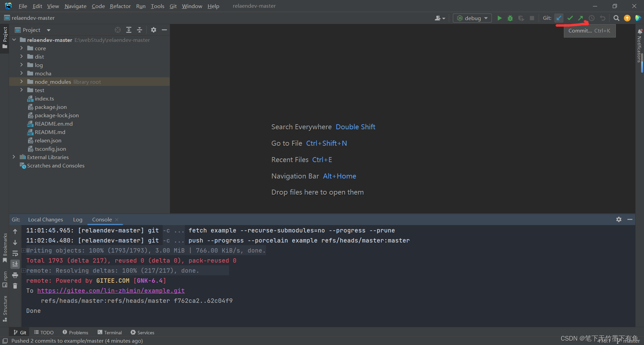
Task: Open Git tool window gear settings
Action: 619,219
